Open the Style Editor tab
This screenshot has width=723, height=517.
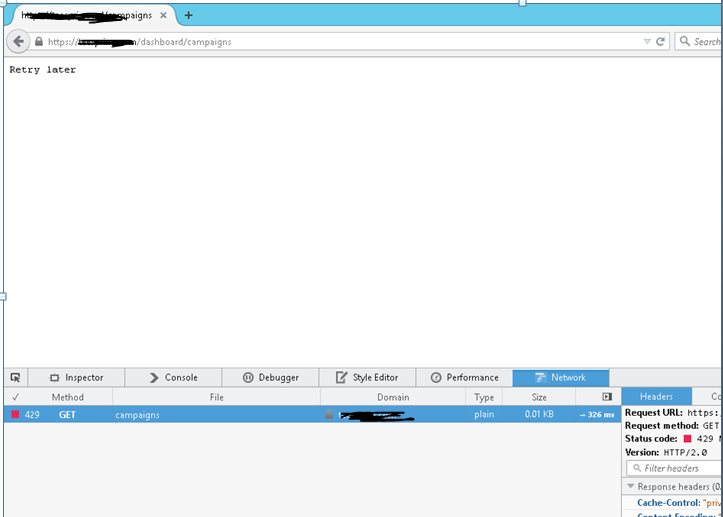(367, 377)
